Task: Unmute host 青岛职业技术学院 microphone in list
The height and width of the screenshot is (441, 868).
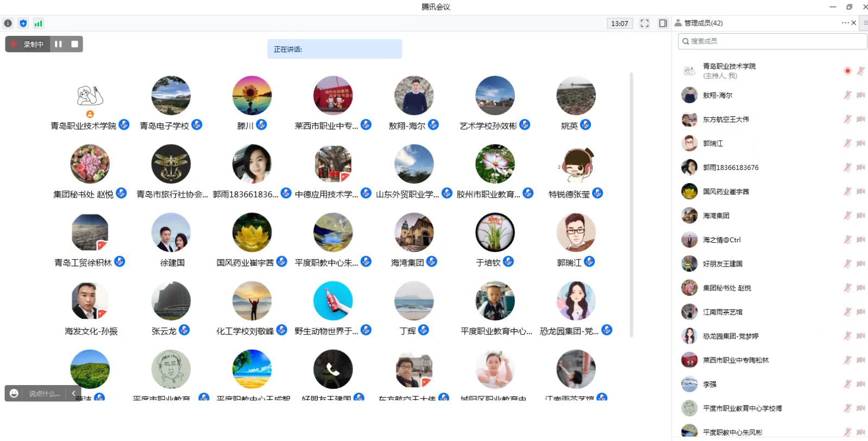Action: coord(861,71)
